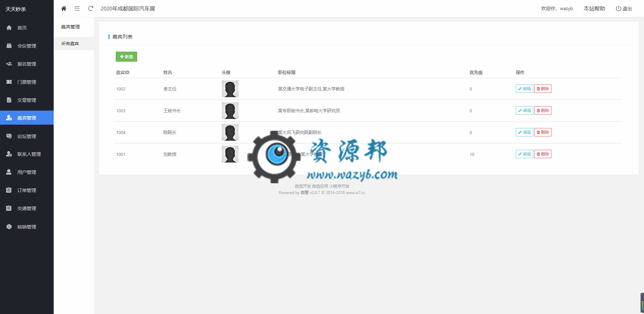This screenshot has width=644, height=314.
Task: Edit guest 陈院长
Action: coord(524,132)
